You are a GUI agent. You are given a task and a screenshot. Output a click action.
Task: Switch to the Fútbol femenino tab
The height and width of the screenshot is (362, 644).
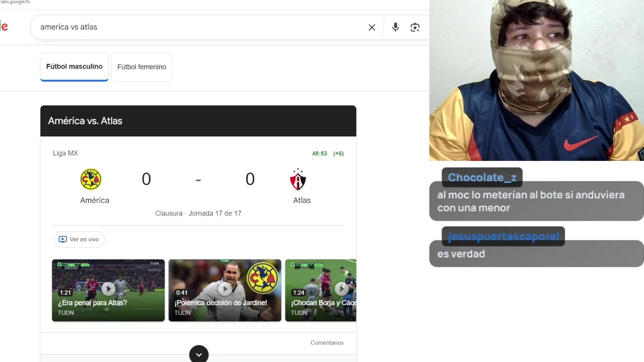142,67
